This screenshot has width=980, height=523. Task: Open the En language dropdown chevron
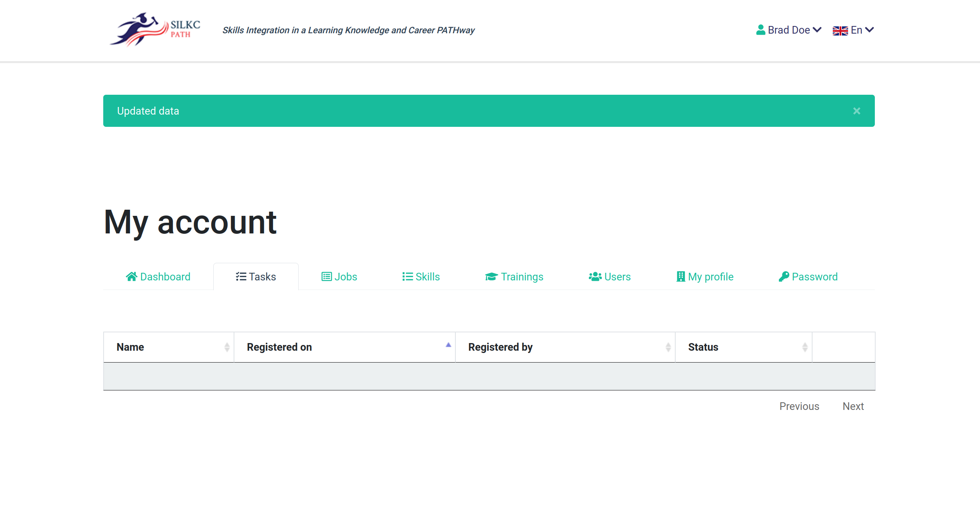869,30
